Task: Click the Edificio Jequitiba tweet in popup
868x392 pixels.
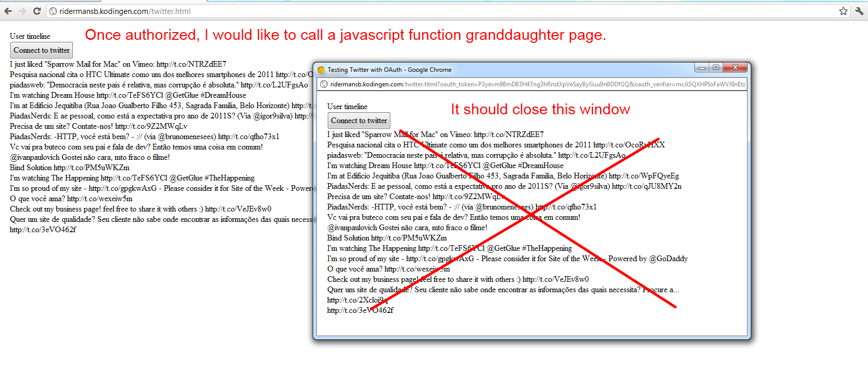Action: point(503,176)
